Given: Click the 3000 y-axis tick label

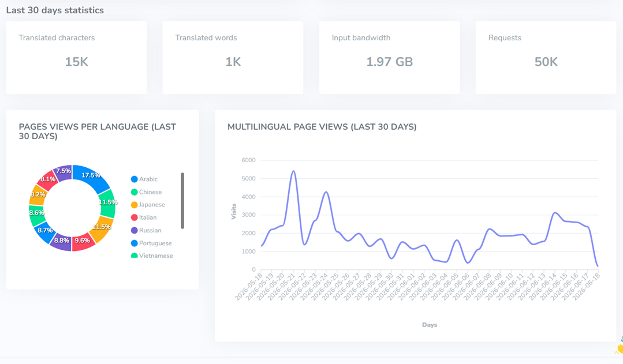Looking at the screenshot, I should [x=248, y=215].
